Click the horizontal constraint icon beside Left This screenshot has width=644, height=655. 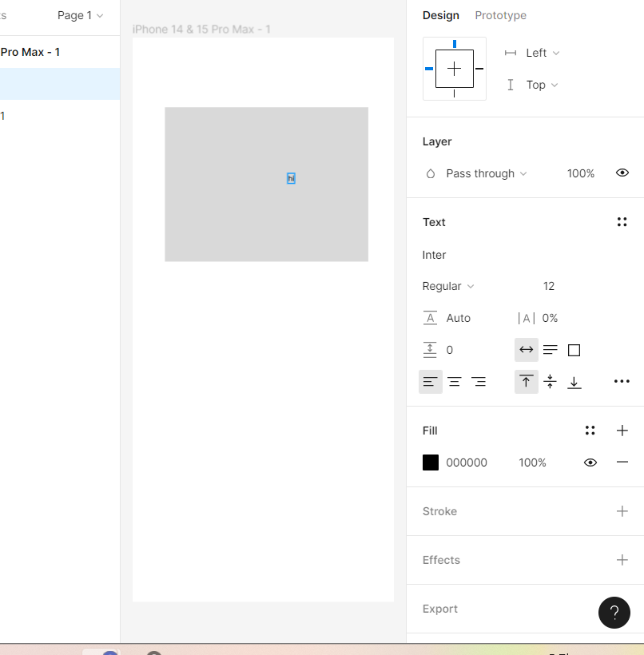click(511, 53)
